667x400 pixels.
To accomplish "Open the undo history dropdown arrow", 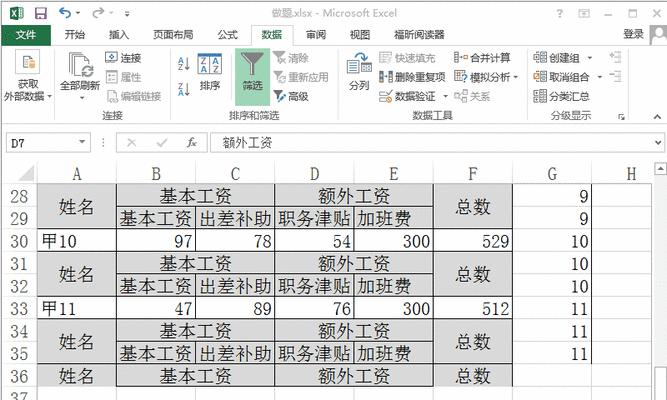I will [78, 13].
